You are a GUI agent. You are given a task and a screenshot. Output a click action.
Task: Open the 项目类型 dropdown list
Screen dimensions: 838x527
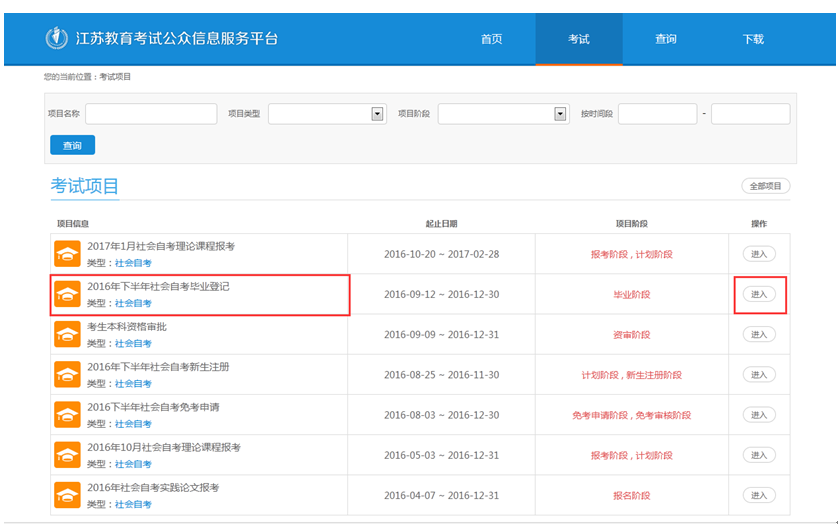click(x=377, y=114)
